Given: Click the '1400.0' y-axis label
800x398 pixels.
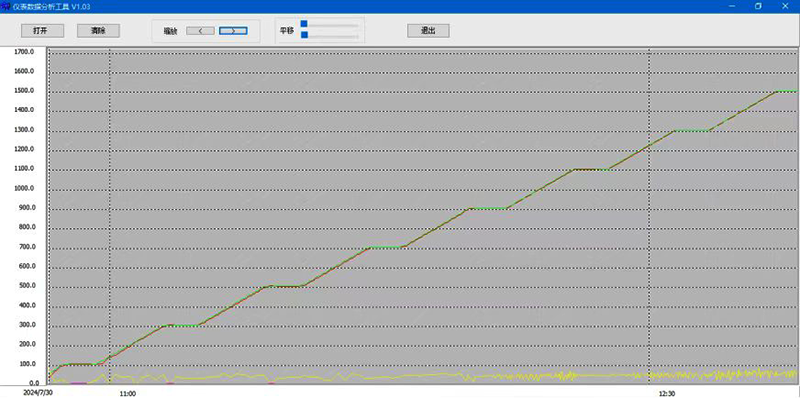Looking at the screenshot, I should pyautogui.click(x=24, y=110).
